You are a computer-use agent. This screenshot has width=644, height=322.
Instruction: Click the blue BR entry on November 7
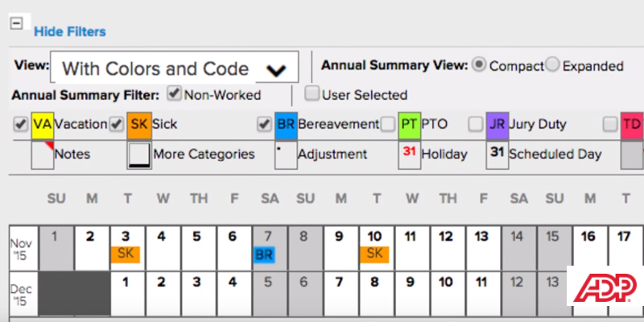pyautogui.click(x=264, y=255)
